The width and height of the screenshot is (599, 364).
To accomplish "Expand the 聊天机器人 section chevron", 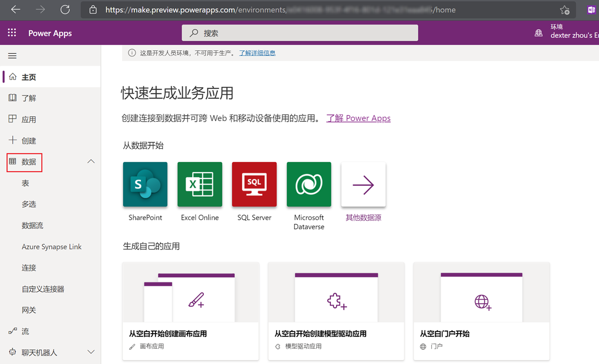I will pos(91,352).
